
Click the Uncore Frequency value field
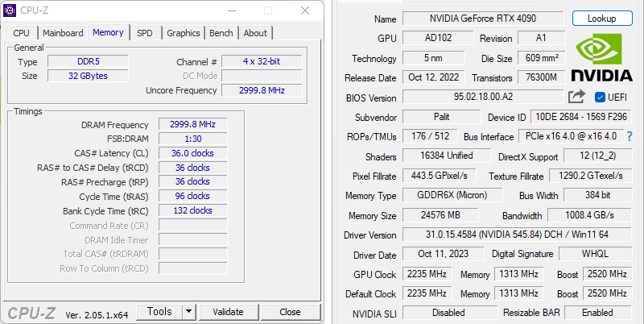[x=262, y=90]
